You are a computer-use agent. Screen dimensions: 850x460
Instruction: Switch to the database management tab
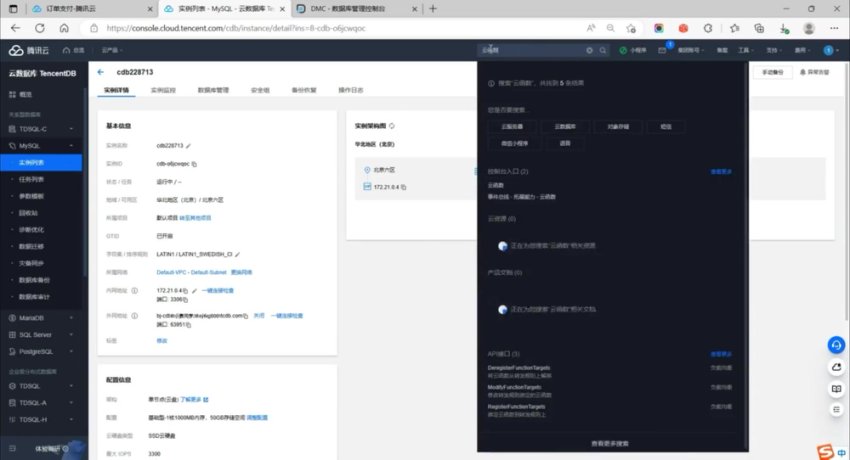click(x=213, y=90)
